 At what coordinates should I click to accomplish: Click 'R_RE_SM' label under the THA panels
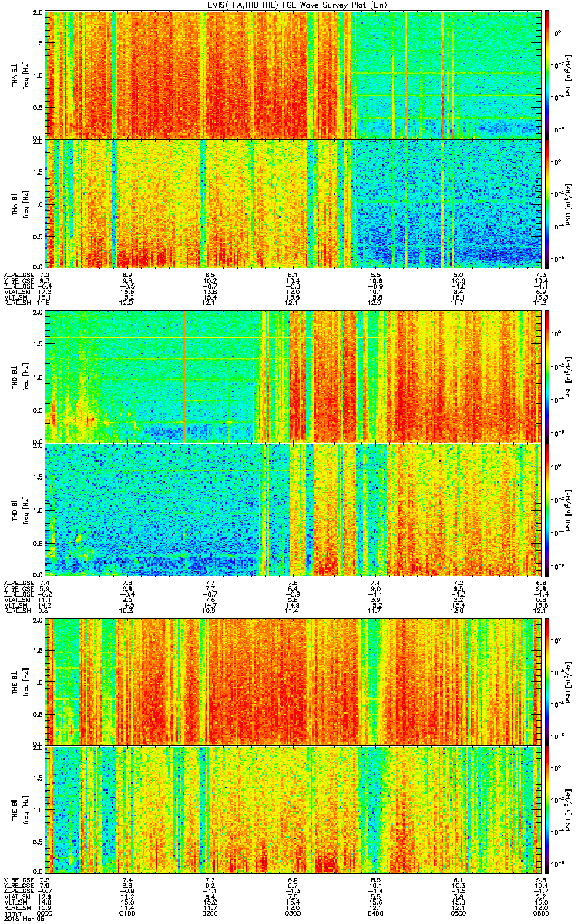point(16,303)
